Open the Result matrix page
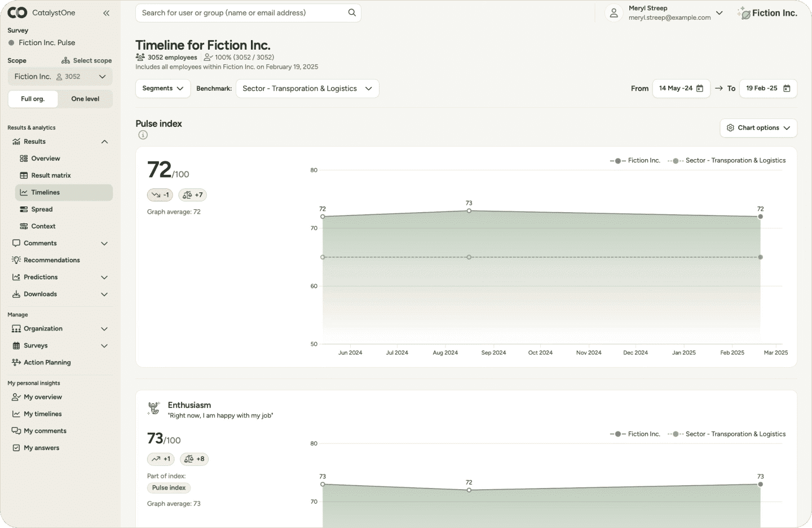The height and width of the screenshot is (528, 812). click(x=64, y=175)
